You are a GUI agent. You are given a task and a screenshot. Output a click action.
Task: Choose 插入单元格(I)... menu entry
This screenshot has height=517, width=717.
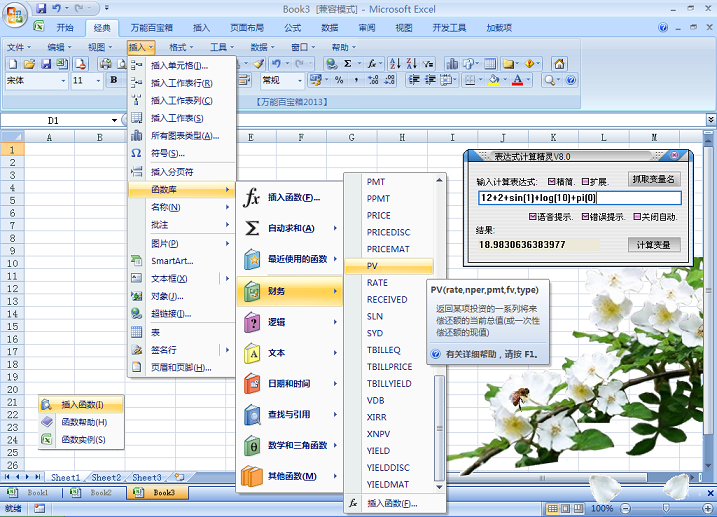click(182, 66)
